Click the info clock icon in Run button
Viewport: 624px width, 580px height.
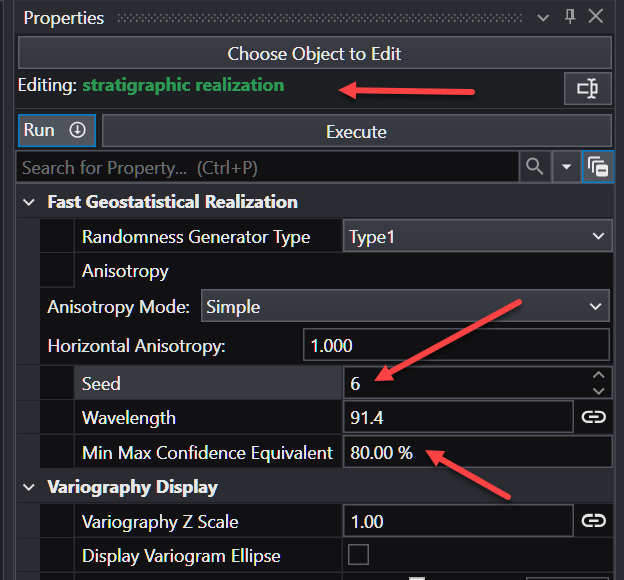(78, 130)
